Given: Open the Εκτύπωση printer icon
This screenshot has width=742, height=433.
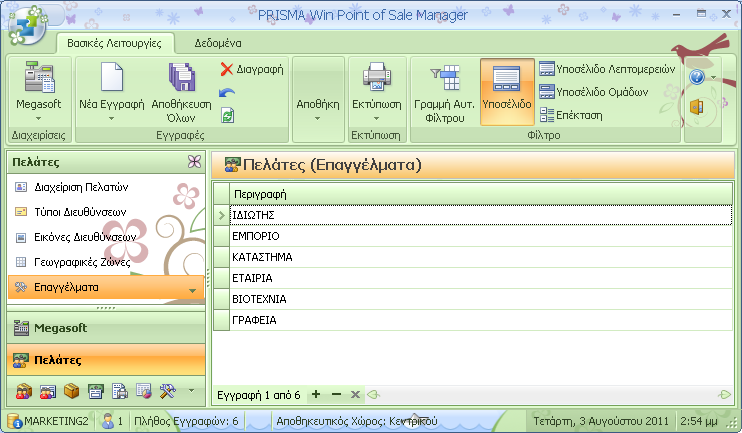Looking at the screenshot, I should point(376,78).
